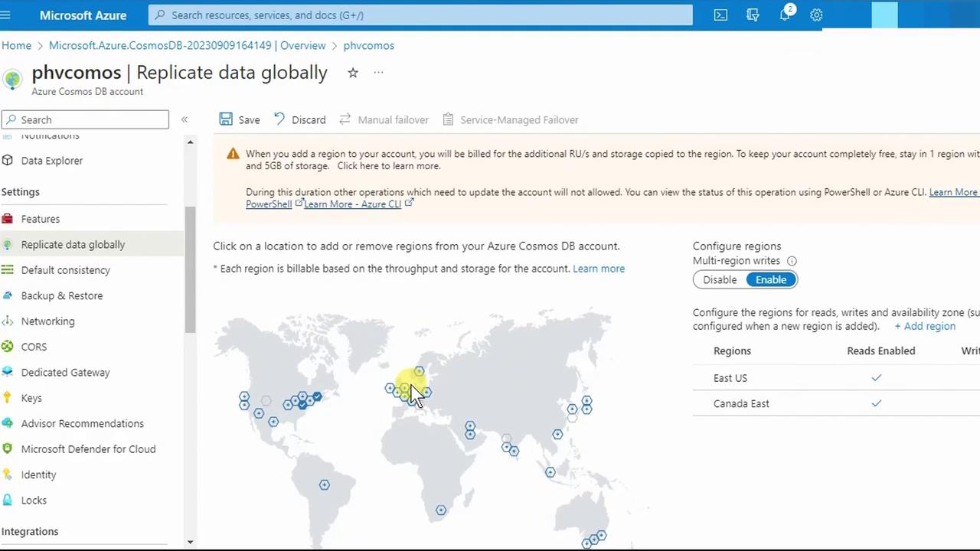Open Default consistency in the sidebar
The image size is (980, 551).
66,270
